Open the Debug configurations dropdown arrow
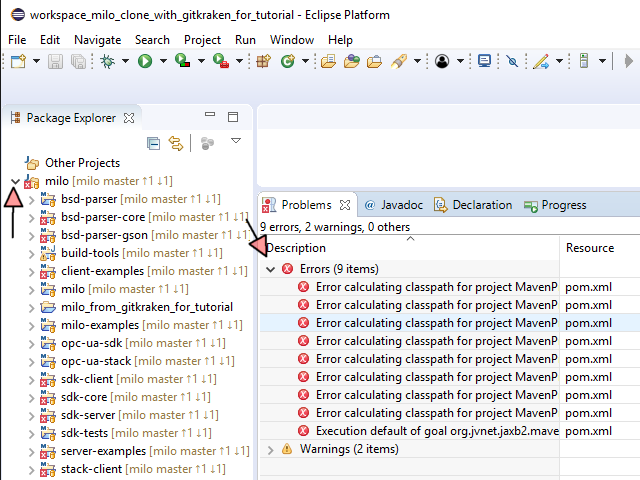640x480 pixels. coord(125,62)
